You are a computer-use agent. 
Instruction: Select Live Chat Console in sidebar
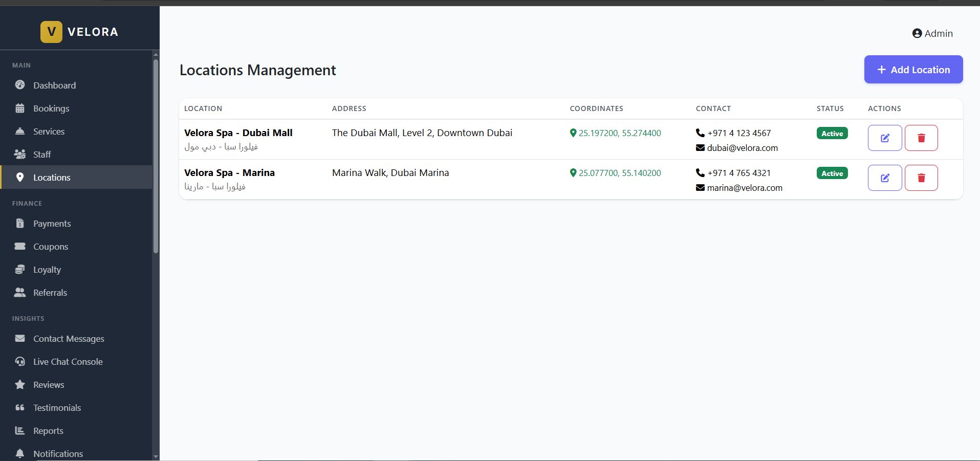pyautogui.click(x=68, y=362)
